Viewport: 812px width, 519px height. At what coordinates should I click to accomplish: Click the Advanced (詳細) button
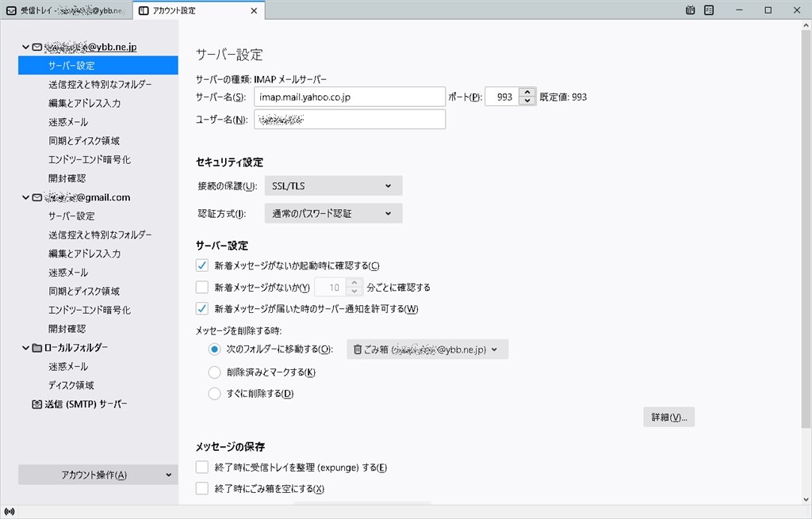click(668, 417)
